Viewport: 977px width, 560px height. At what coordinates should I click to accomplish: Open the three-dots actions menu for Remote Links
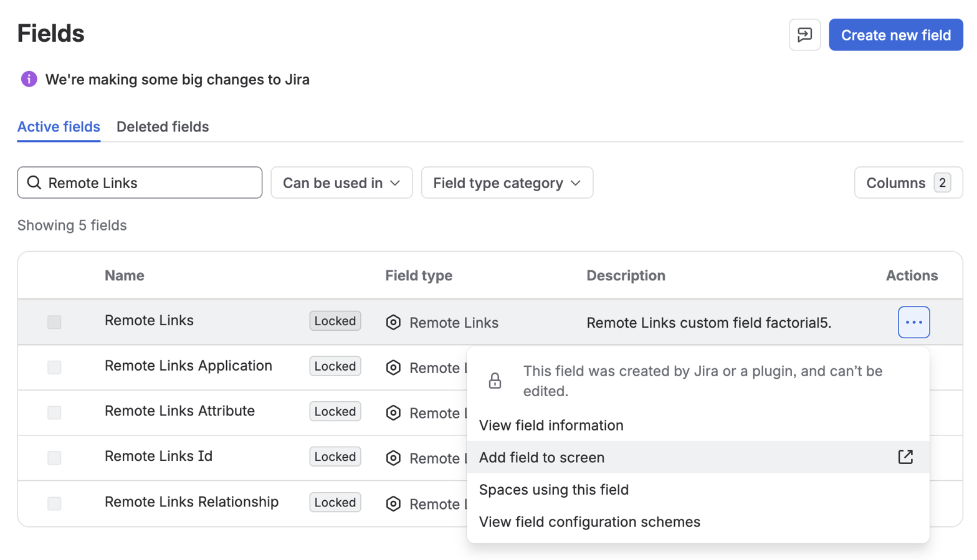(x=913, y=322)
